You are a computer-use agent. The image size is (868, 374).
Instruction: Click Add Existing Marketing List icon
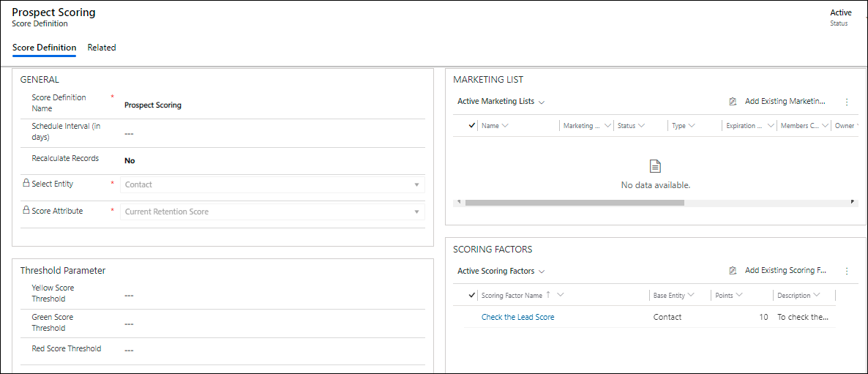(733, 102)
